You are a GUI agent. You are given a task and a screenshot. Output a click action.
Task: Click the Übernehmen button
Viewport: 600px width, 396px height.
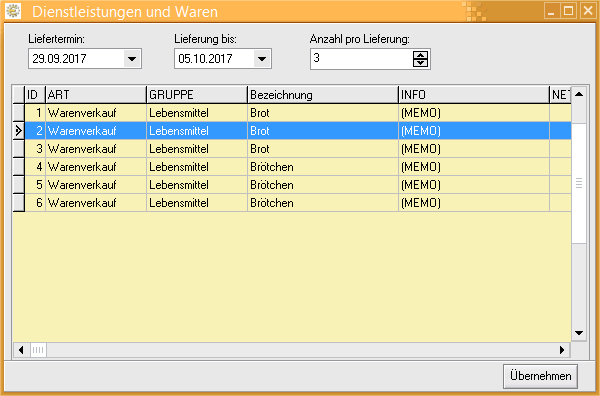pyautogui.click(x=540, y=376)
